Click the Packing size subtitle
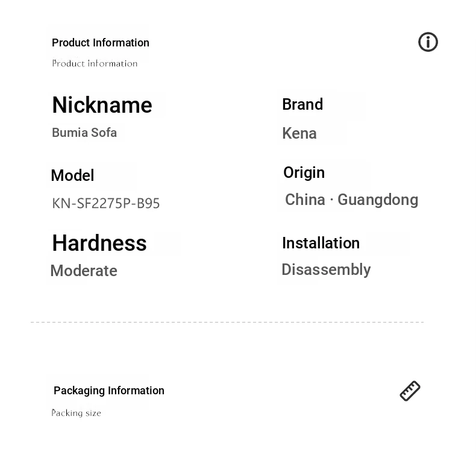 [x=76, y=413]
